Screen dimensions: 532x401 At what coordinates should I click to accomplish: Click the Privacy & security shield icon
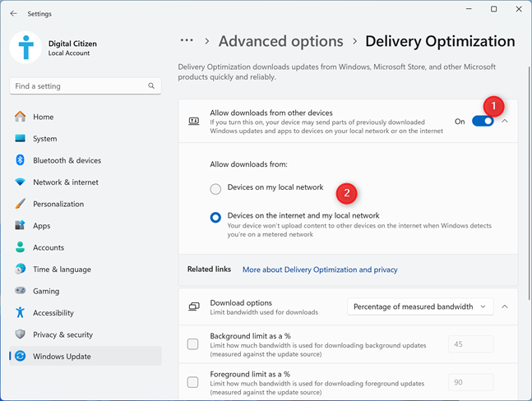click(20, 334)
